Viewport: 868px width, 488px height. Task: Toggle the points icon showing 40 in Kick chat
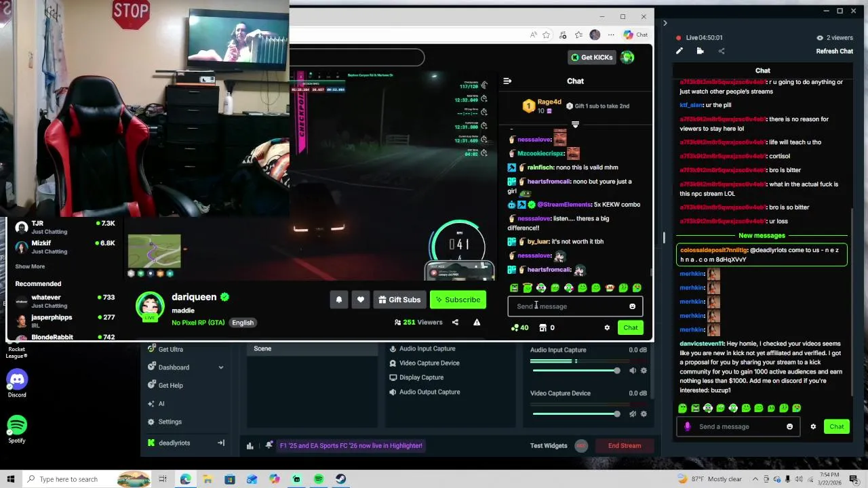pyautogui.click(x=519, y=327)
